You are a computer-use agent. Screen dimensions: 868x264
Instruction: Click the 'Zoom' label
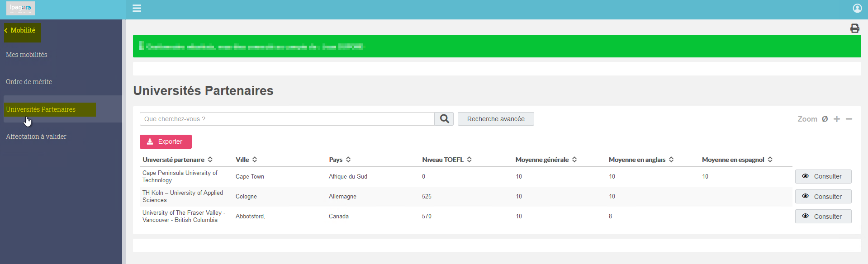point(807,119)
